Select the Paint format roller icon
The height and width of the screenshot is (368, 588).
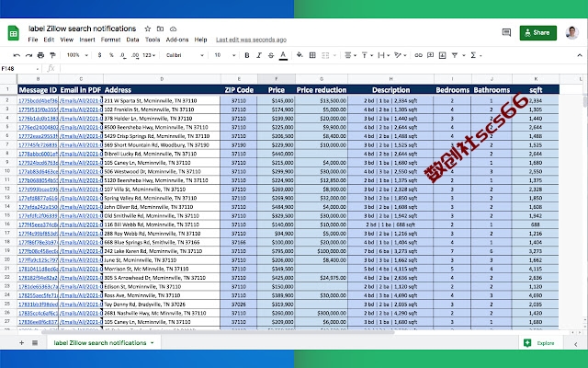point(52,55)
